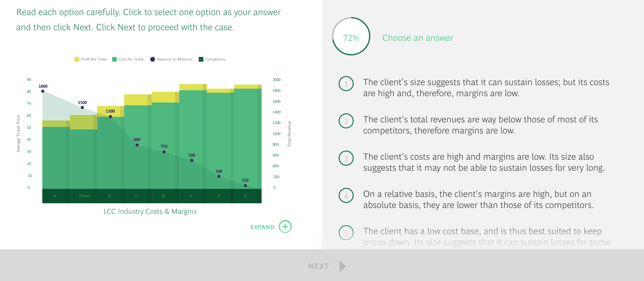Viewport: 644px width, 281px height.
Task: Click the Client bar label in chart
Action: tap(84, 196)
